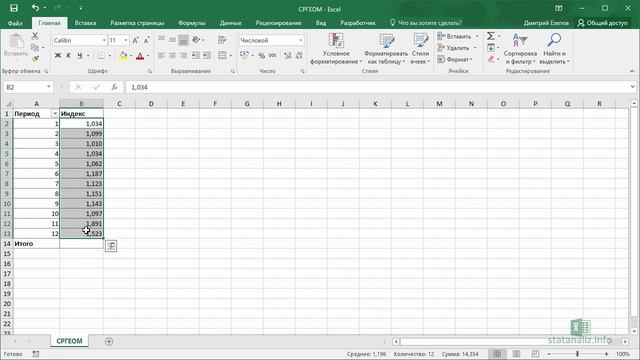Image resolution: width=640 pixels, height=360 pixels.
Task: Apply a thousands separator format (000)
Action: 273,56
